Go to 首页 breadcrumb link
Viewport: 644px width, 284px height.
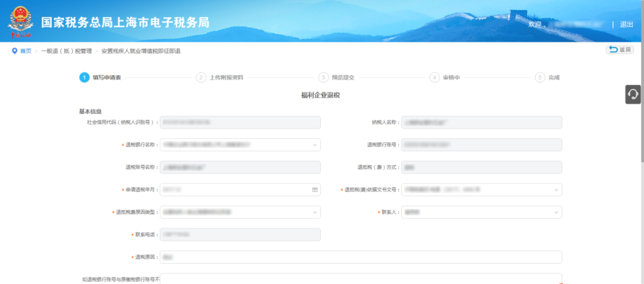tap(26, 51)
